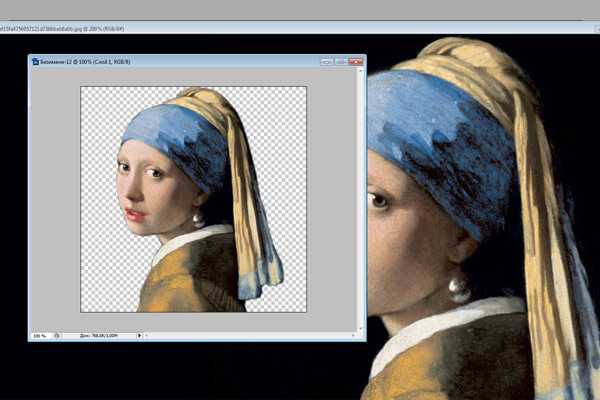Screen dimensions: 600x400
Task: Open the status bar info menu arrow
Action: click(139, 335)
